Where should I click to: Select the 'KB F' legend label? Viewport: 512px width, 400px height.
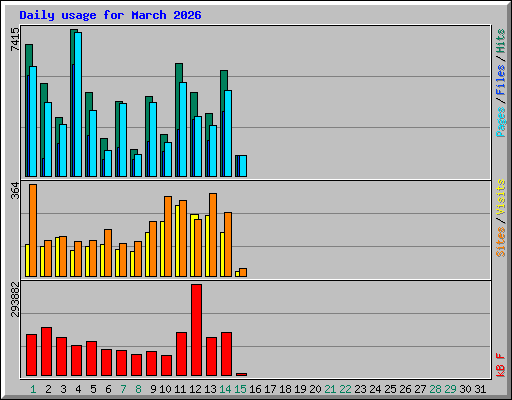(x=500, y=365)
